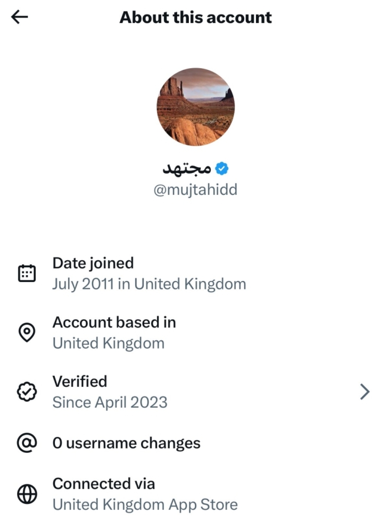
Task: Tap 'July 2011 in United Kingdom' text
Action: (x=149, y=284)
